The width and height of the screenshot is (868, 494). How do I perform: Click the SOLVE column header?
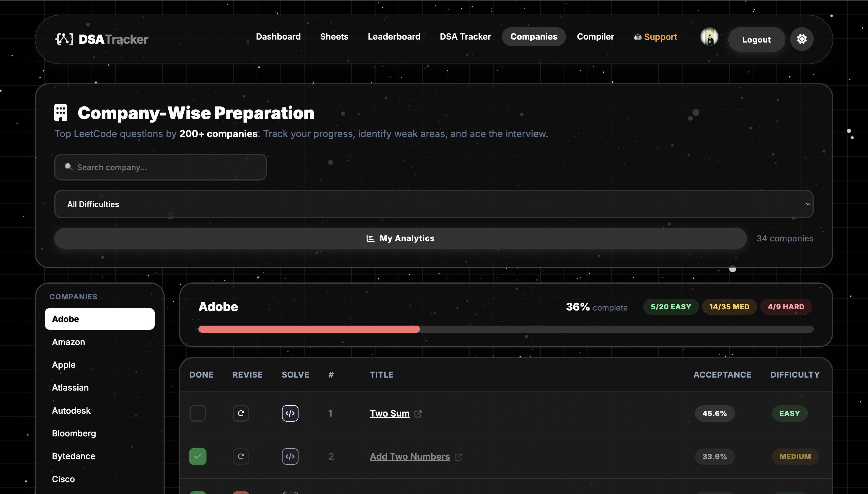(295, 375)
